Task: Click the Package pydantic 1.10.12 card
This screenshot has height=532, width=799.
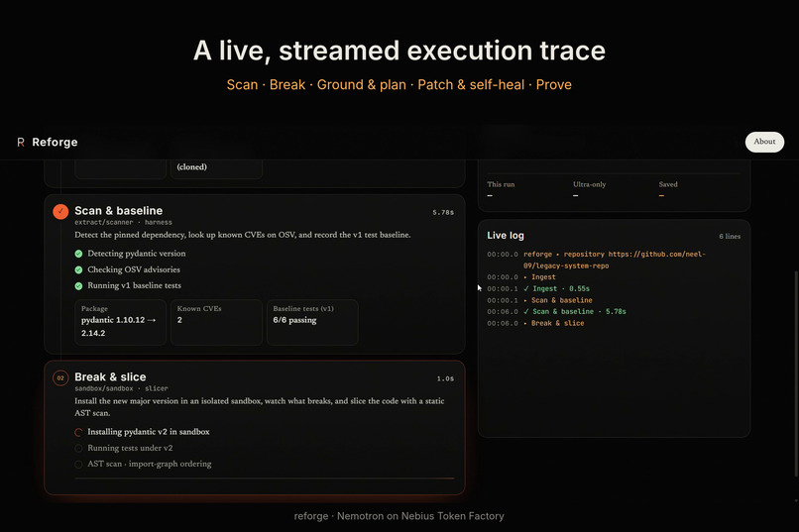Action: pos(120,322)
